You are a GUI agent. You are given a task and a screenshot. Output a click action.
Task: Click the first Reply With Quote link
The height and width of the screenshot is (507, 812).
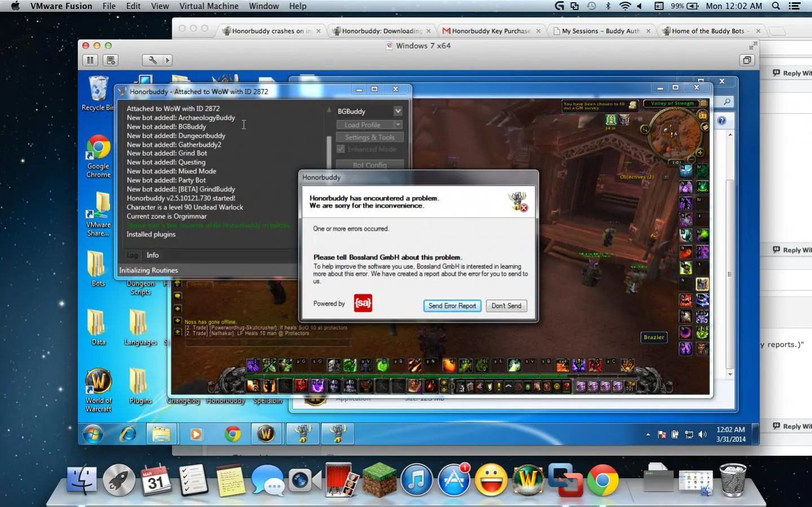coord(792,73)
